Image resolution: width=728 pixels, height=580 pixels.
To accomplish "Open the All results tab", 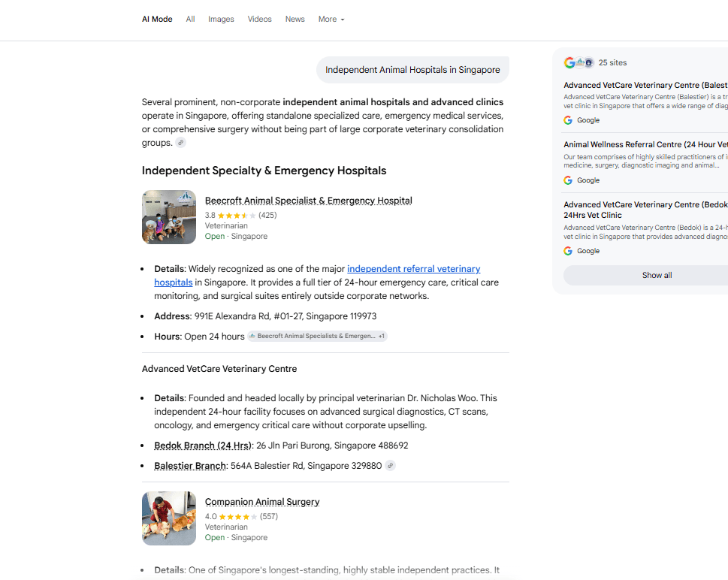I will pos(190,19).
